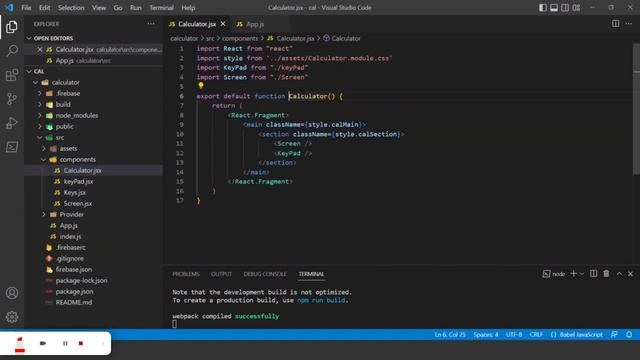
Task: Split the editor to the right
Action: (x=616, y=24)
